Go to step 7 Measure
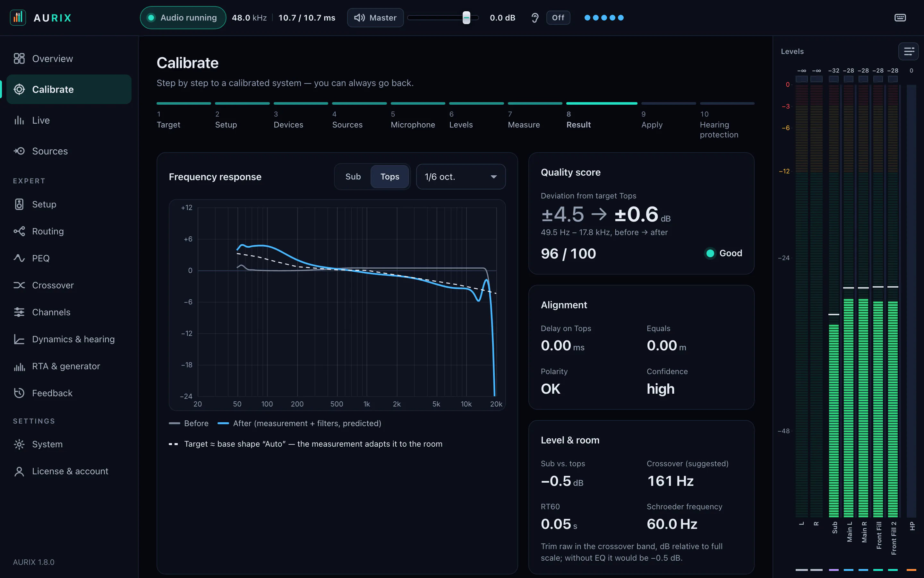 click(x=535, y=117)
